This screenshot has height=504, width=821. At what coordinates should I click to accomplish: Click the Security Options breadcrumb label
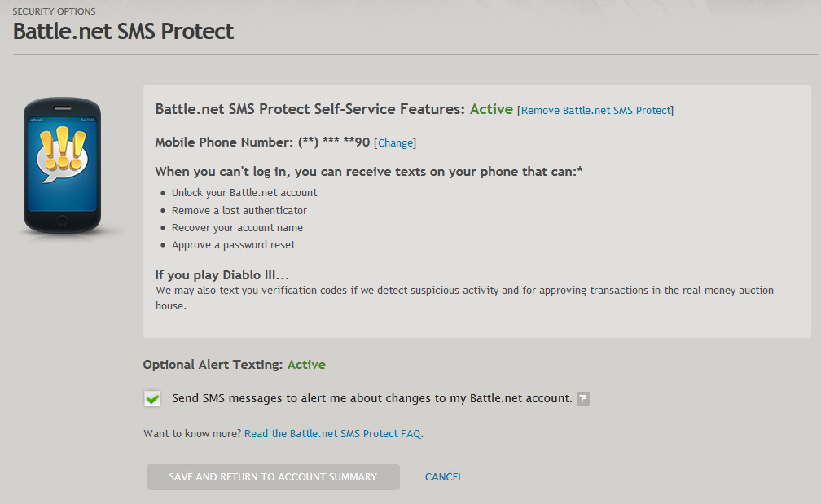pos(54,11)
